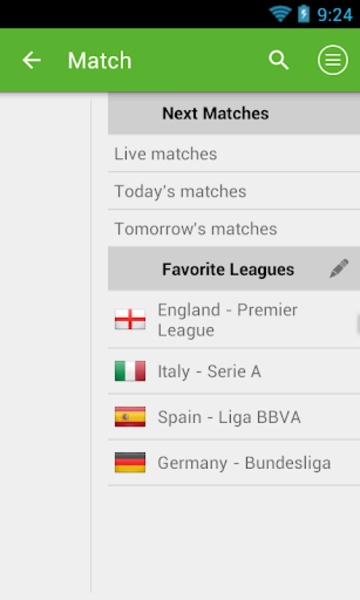Select England - Premier League
The height and width of the screenshot is (600, 360).
[234, 320]
